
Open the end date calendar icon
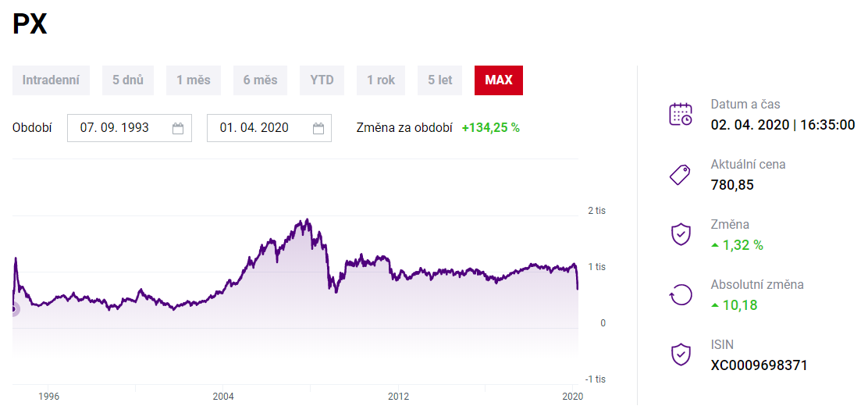[x=318, y=128]
